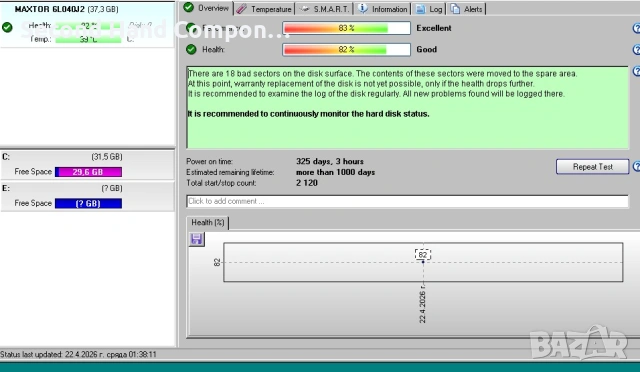Open the Log tab
The height and width of the screenshot is (372, 640).
pos(429,9)
